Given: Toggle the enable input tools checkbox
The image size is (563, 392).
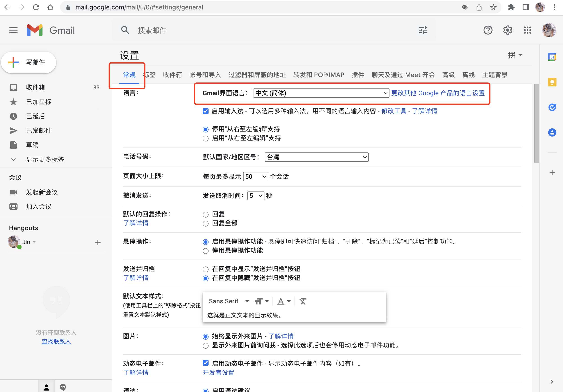Looking at the screenshot, I should point(205,111).
